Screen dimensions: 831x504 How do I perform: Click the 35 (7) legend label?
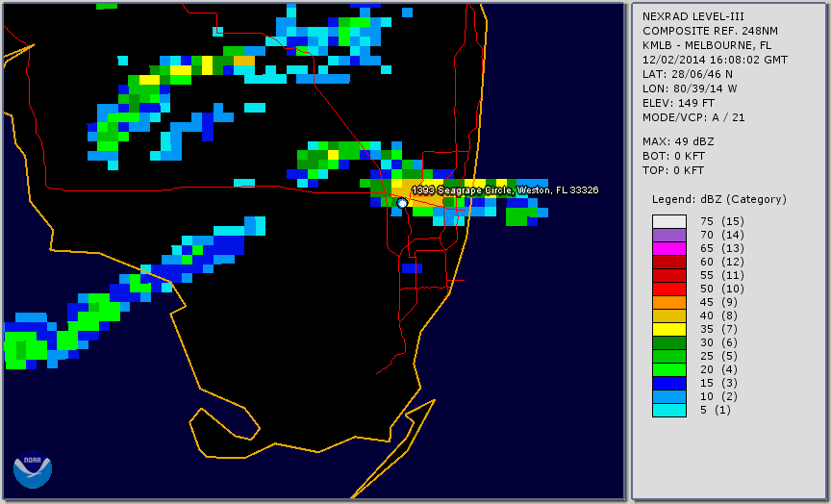tap(718, 329)
